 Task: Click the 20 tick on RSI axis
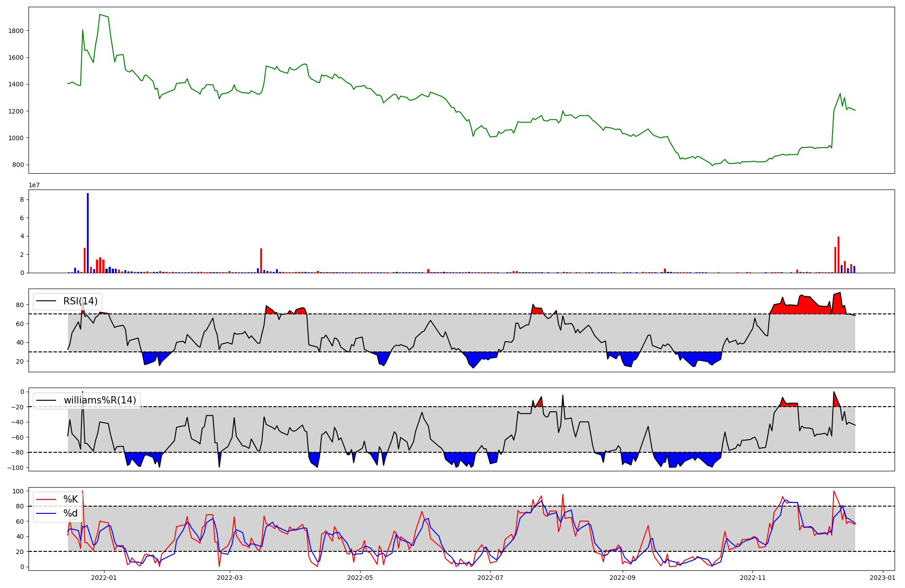[x=20, y=361]
